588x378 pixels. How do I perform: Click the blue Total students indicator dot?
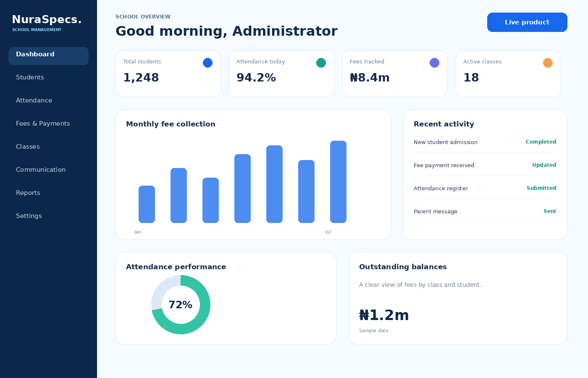[207, 63]
